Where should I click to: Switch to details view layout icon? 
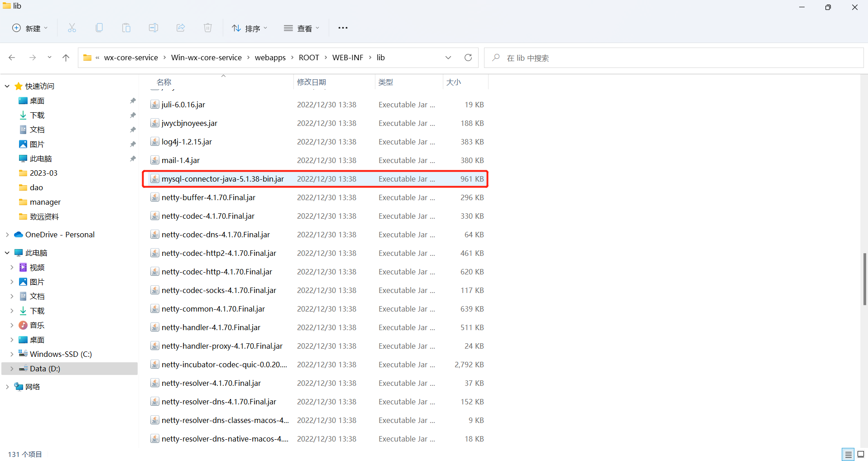[x=848, y=454]
